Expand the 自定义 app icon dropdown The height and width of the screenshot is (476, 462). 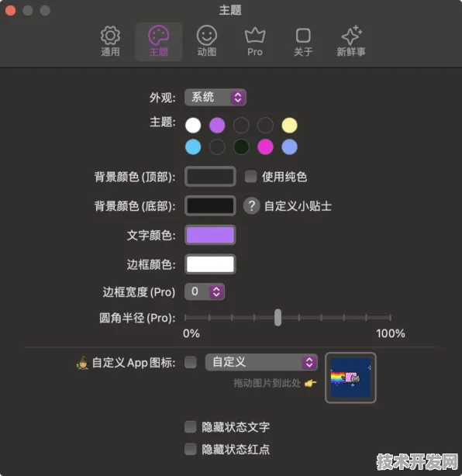click(x=261, y=362)
